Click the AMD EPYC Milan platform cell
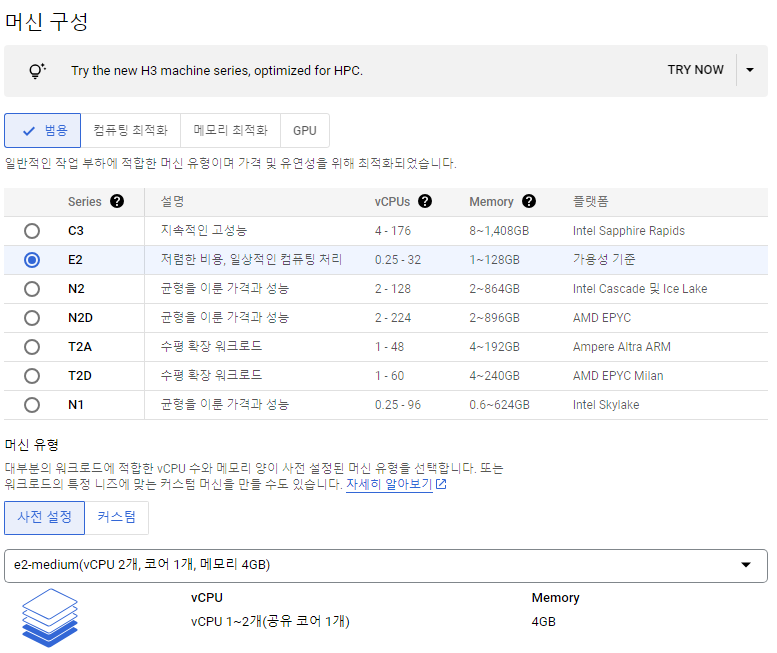 618,376
